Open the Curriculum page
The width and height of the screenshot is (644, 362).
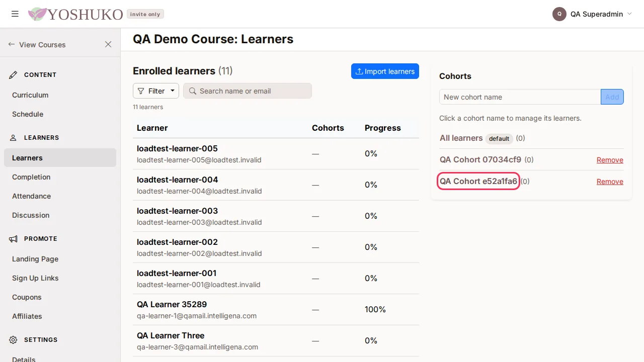[x=60, y=95]
